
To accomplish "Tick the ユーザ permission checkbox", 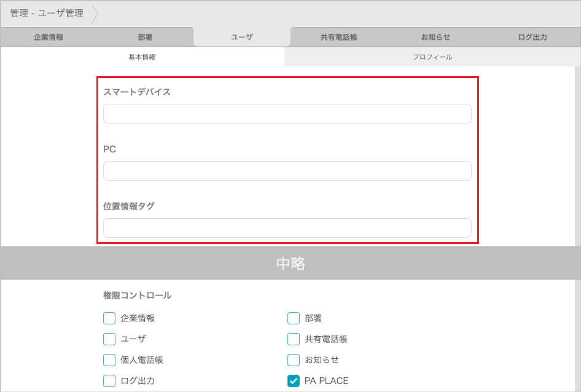I will click(x=109, y=339).
